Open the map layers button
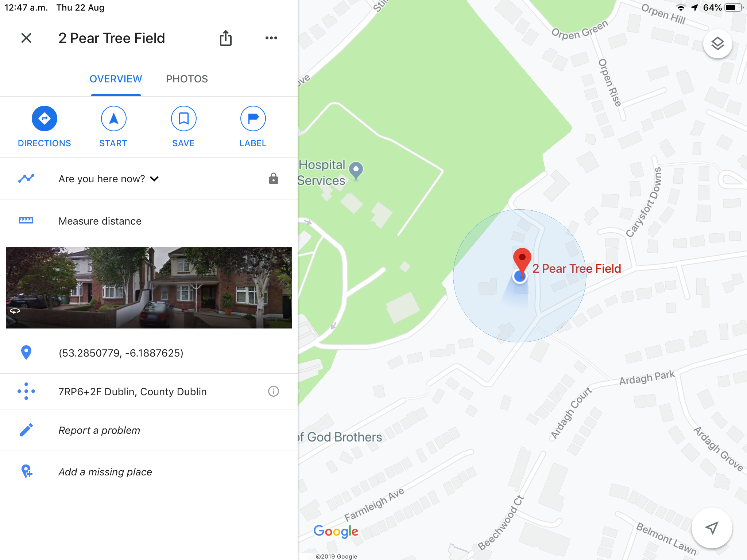This screenshot has width=747, height=560. click(717, 44)
